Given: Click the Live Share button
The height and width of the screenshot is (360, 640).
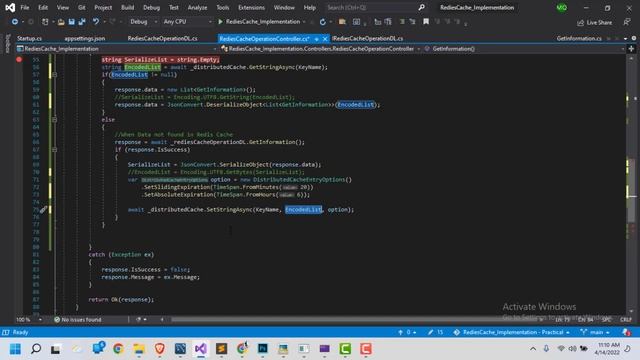Looking at the screenshot, I should click(x=594, y=22).
